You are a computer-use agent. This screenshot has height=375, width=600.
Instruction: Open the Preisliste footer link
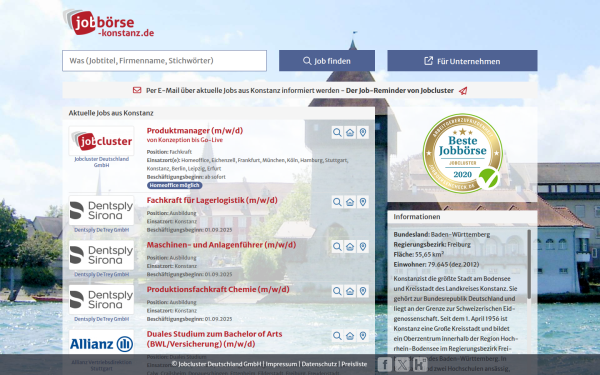354,364
